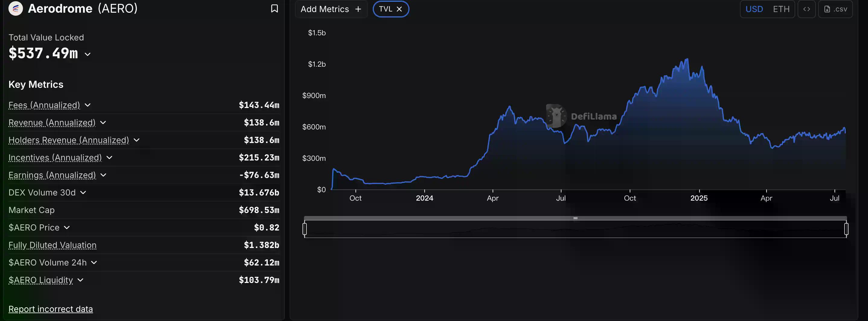Expand the Revenue (Annualized) row
Image resolution: width=868 pixels, height=321 pixels.
click(x=103, y=122)
